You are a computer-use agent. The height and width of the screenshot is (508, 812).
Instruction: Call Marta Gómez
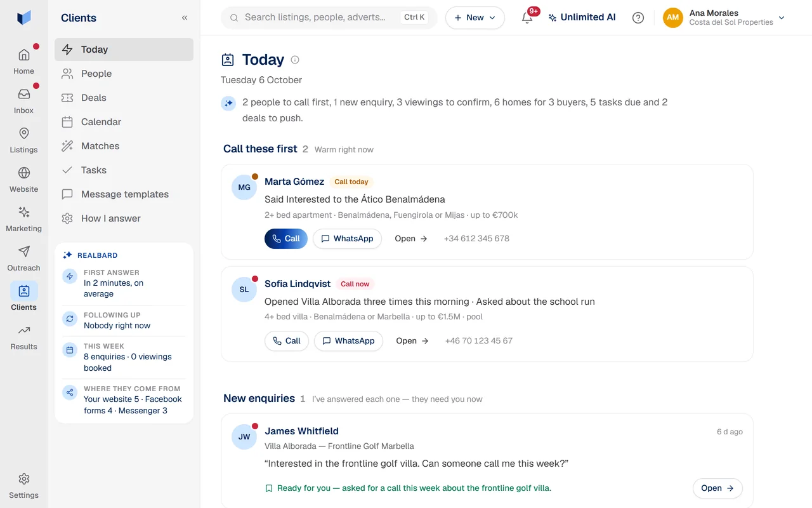coord(286,239)
